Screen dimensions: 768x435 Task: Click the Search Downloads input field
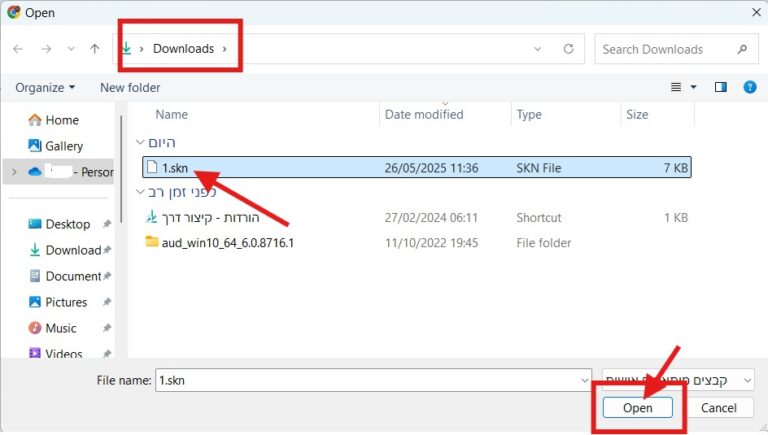click(665, 49)
